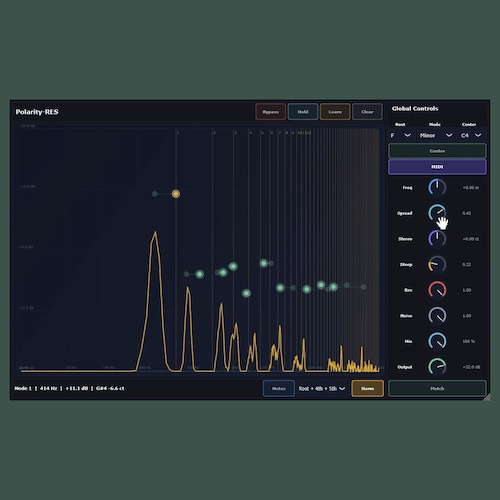
Task: Click the Spread knob
Action: [437, 213]
